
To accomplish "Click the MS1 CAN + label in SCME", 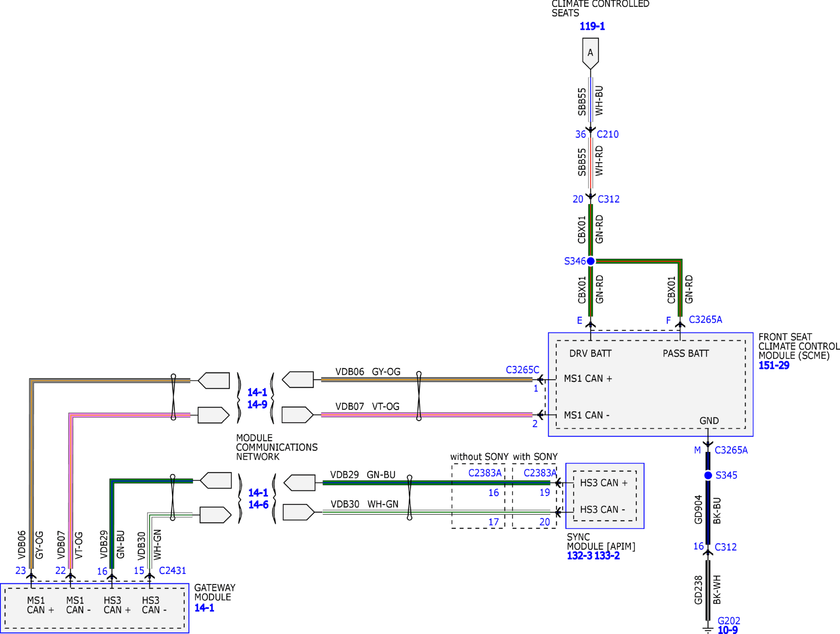I will coord(588,379).
